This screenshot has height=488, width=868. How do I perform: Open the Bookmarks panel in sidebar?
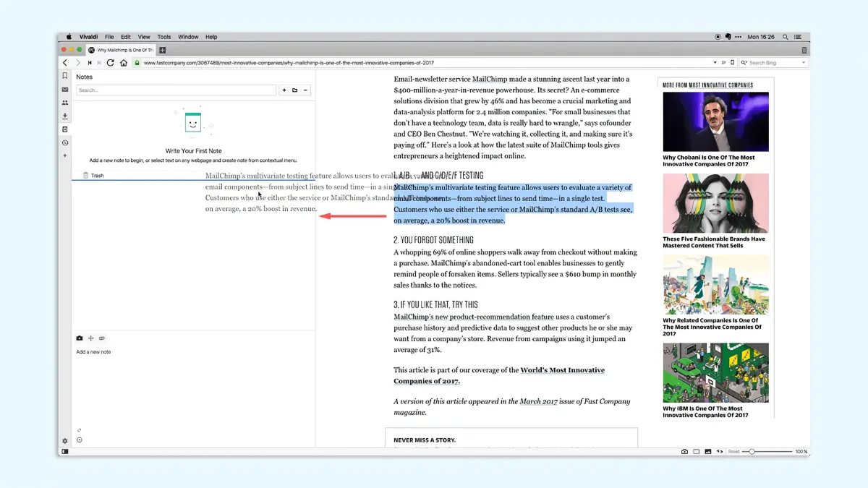65,76
